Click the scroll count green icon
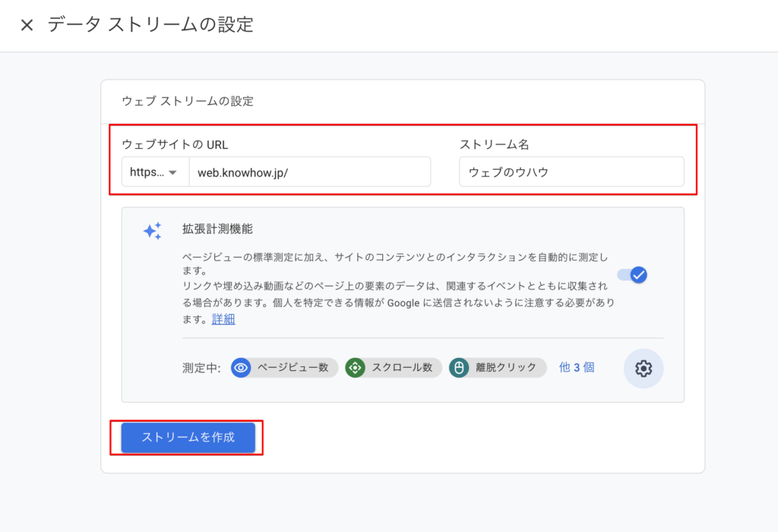Image resolution: width=778 pixels, height=532 pixels. [356, 368]
